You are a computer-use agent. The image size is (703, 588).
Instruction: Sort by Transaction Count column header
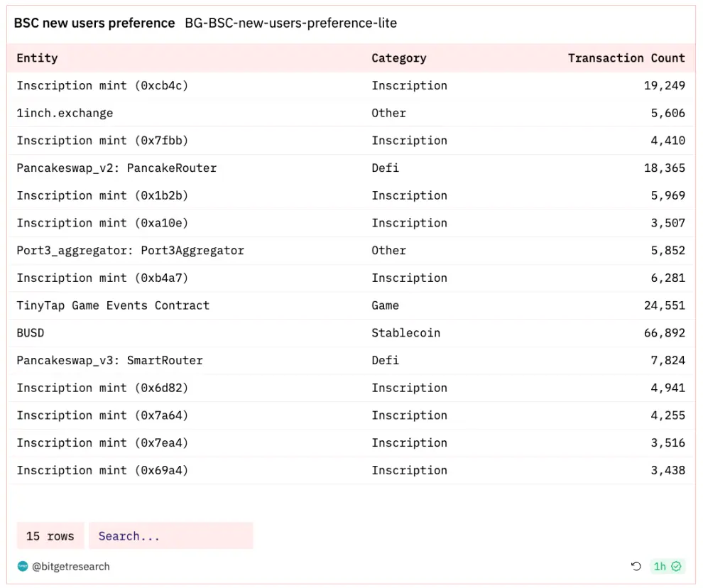tap(626, 58)
